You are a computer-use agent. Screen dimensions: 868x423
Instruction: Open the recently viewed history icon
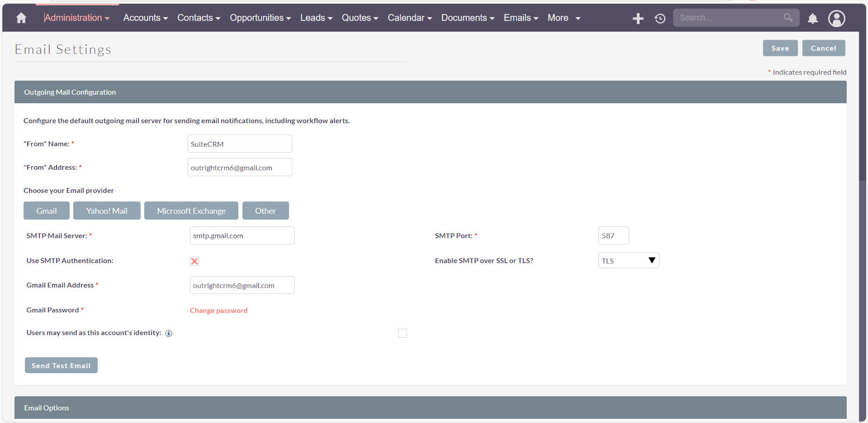coord(660,18)
